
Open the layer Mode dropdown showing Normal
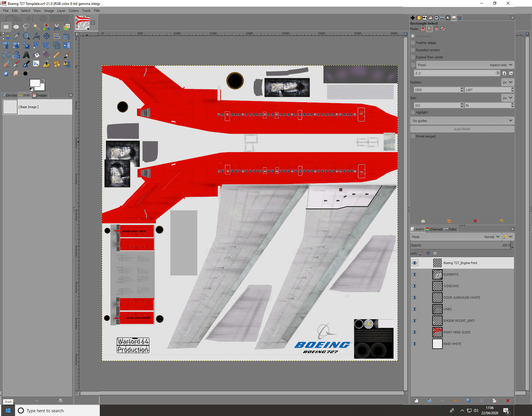(492, 237)
